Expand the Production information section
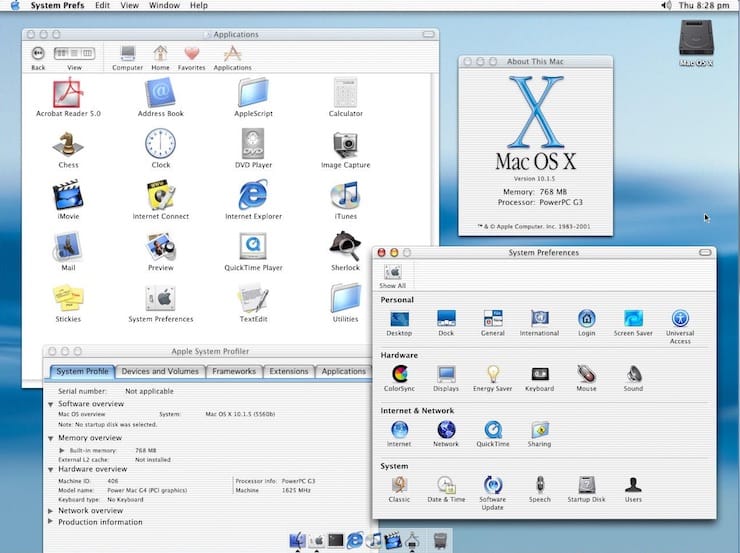This screenshot has width=740, height=553. [50, 522]
